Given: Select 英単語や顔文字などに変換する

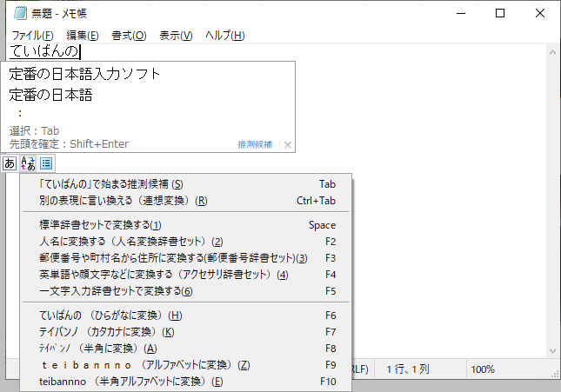Looking at the screenshot, I should tap(186, 275).
